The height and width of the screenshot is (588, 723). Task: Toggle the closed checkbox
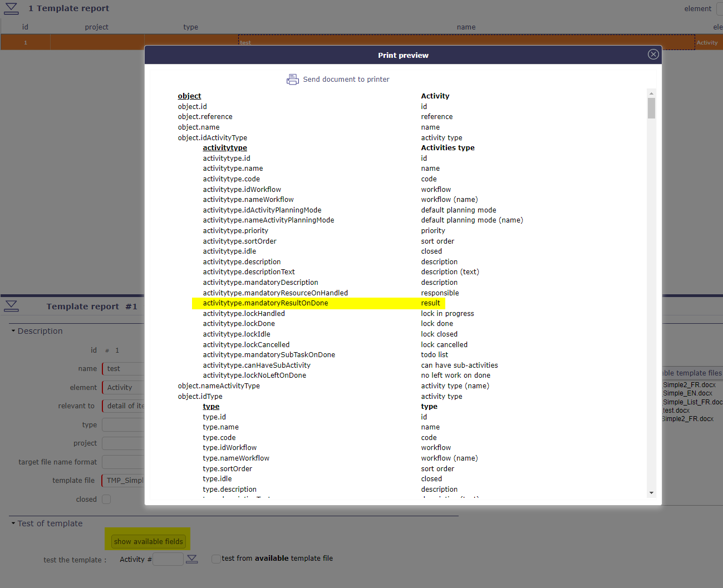[106, 500]
